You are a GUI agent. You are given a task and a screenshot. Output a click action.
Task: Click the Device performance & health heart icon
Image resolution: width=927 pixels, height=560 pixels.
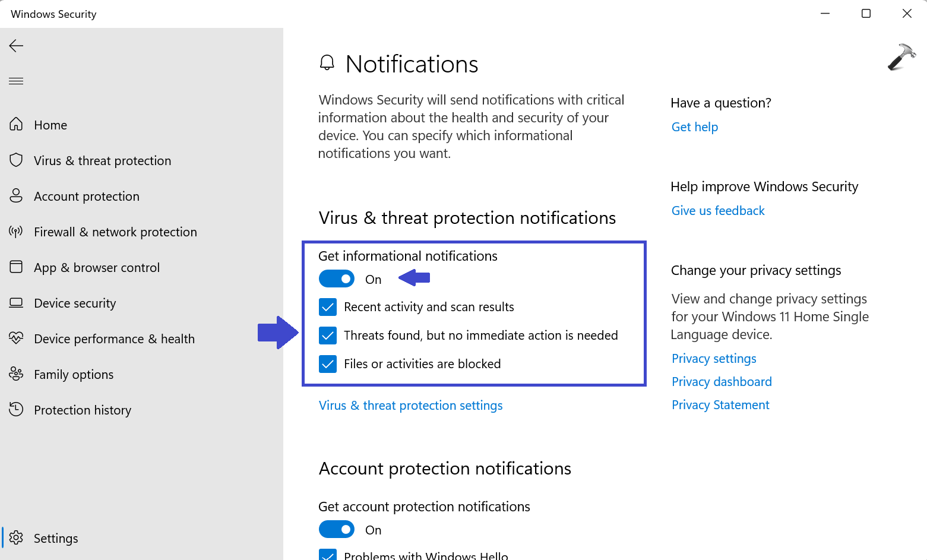click(16, 338)
